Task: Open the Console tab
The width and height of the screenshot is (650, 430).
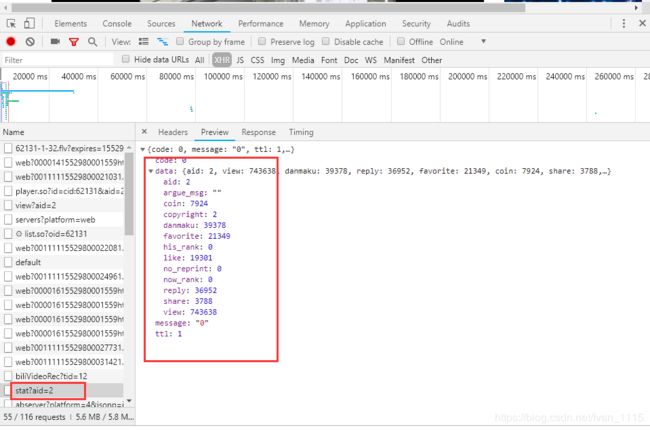Action: [x=117, y=24]
